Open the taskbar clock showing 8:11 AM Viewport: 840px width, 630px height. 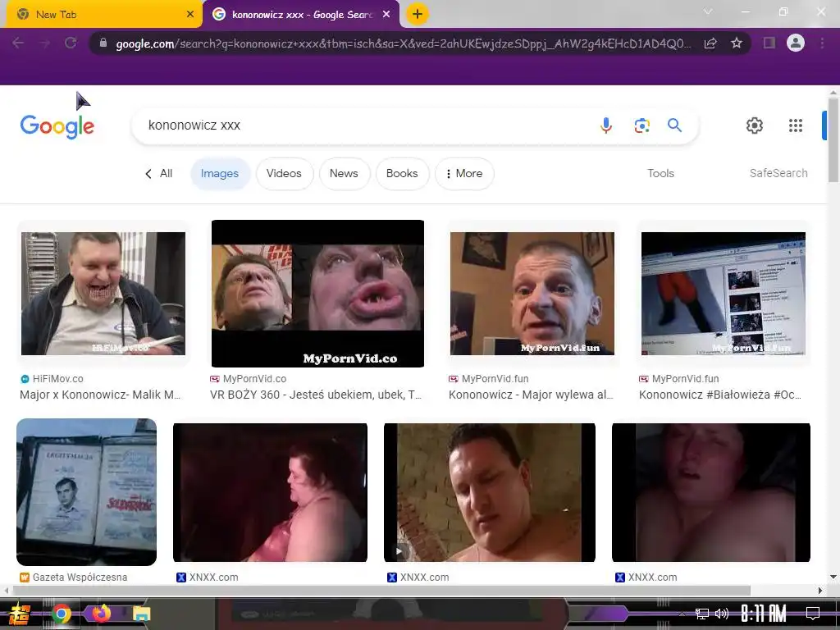tap(764, 614)
